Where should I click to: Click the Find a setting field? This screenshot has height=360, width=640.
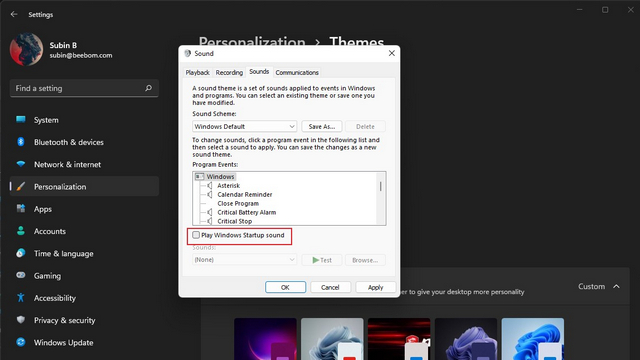84,88
